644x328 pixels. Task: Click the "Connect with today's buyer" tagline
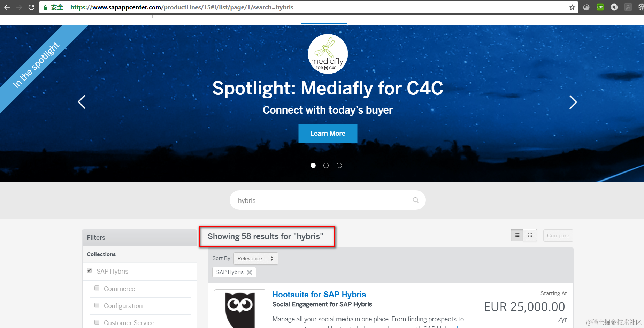[x=328, y=110]
